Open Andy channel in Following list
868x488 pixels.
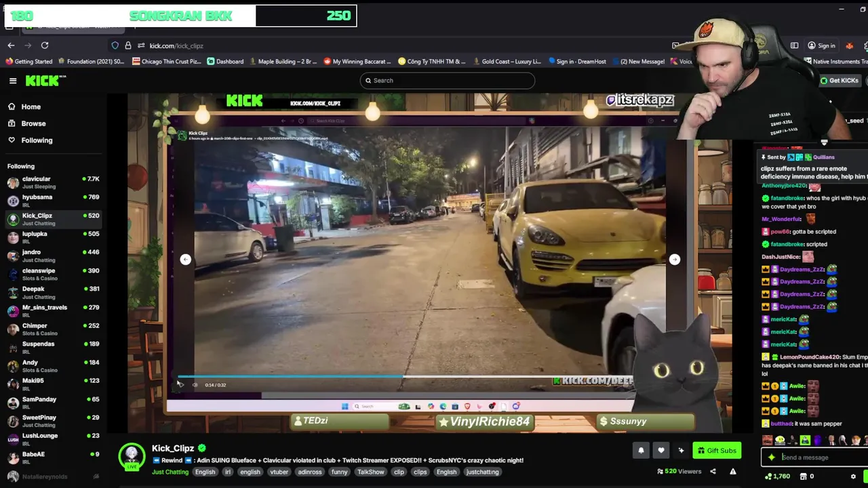[53, 366]
